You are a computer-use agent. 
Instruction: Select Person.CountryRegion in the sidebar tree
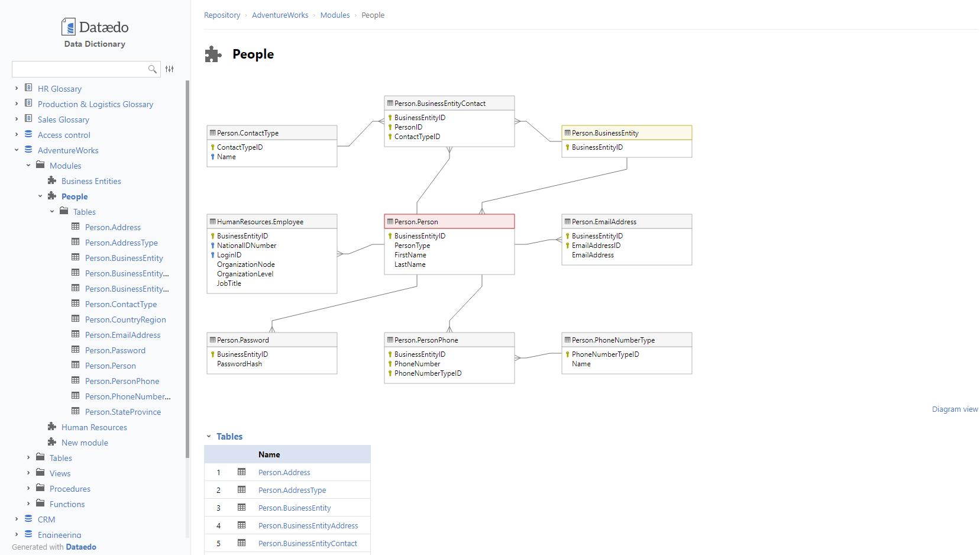coord(125,320)
